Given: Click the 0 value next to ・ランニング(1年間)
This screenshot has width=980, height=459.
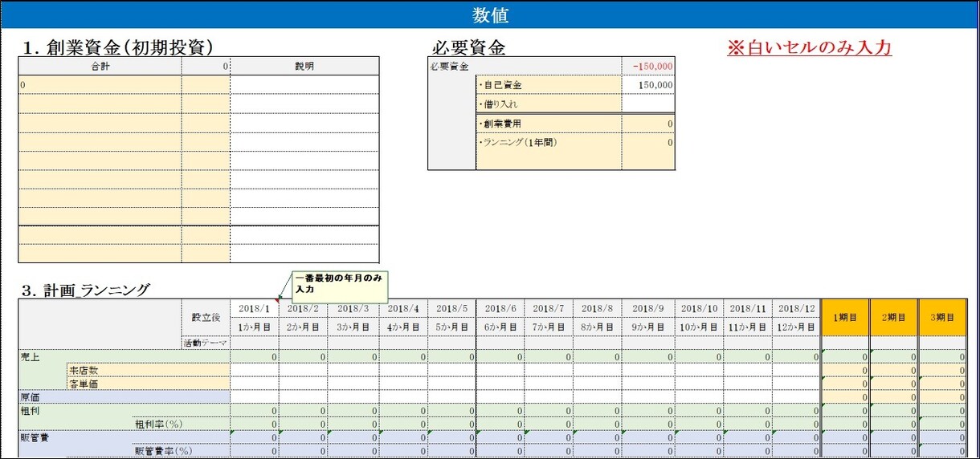Looking at the screenshot, I should [648, 142].
